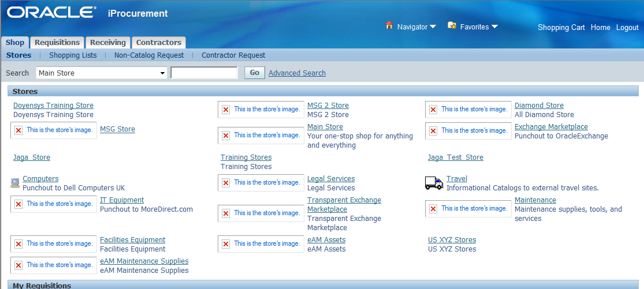Open the Jaga_Test_Store link
Screen dimensions: 644x289
click(x=456, y=157)
